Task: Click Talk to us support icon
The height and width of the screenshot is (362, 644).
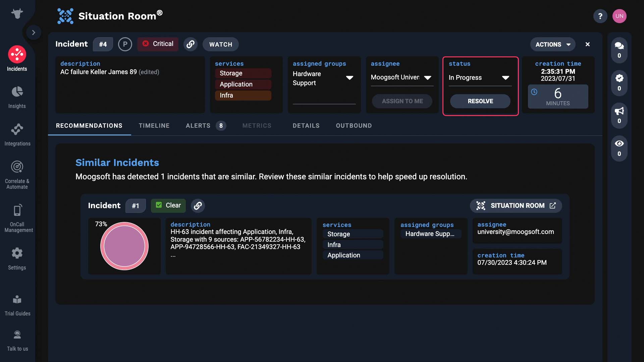Action: [17, 341]
